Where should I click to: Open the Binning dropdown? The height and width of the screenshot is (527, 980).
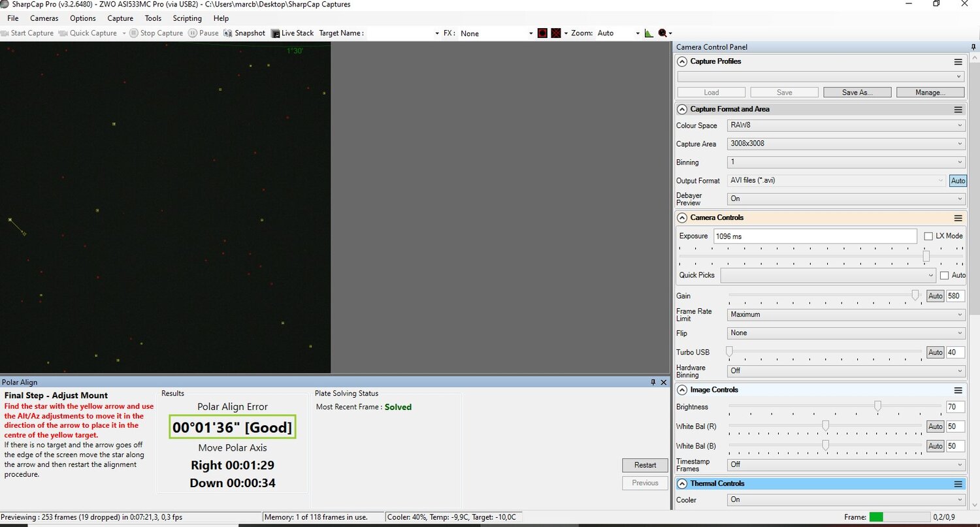pyautogui.click(x=846, y=163)
